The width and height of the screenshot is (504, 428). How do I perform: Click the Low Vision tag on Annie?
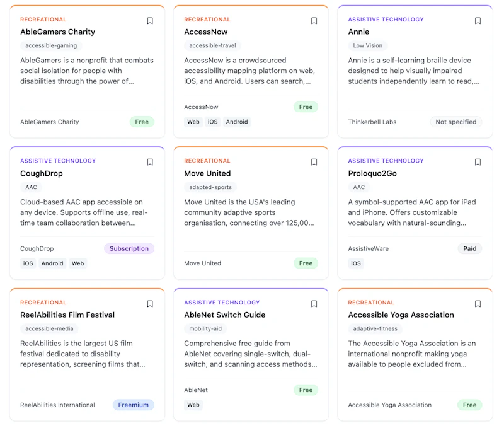(368, 45)
